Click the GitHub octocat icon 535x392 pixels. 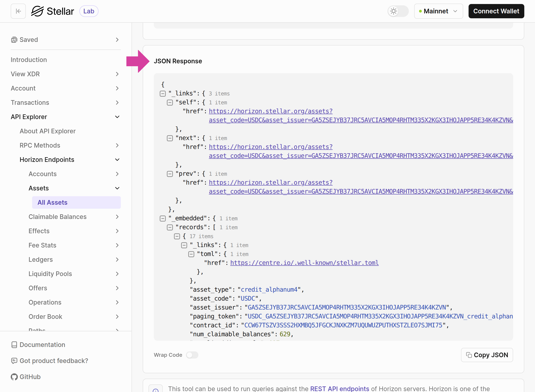click(14, 377)
